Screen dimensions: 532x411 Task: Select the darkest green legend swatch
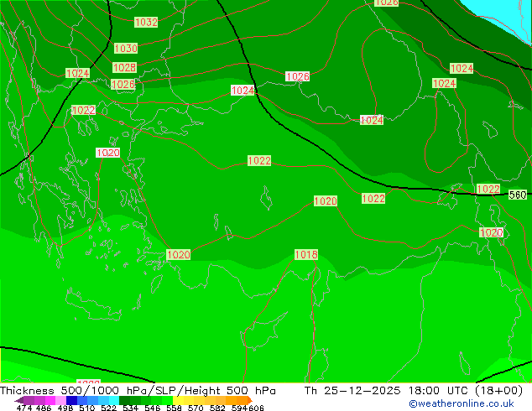[x=124, y=400]
